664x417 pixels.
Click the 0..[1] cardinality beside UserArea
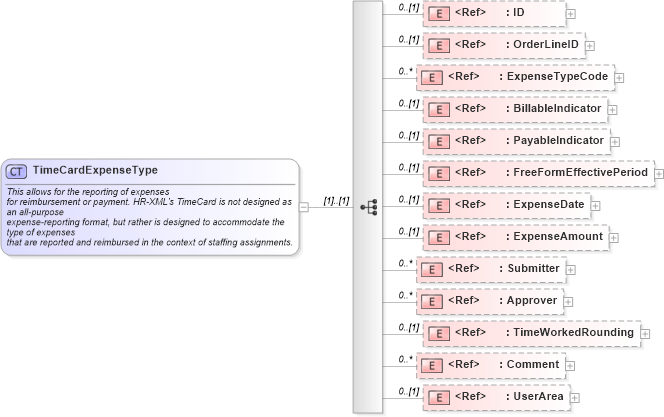pyautogui.click(x=409, y=391)
